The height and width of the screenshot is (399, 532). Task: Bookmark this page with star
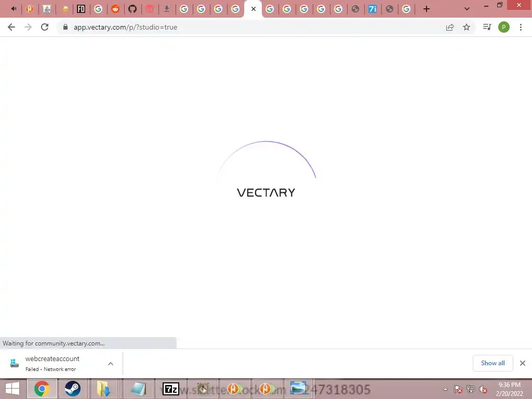[467, 27]
